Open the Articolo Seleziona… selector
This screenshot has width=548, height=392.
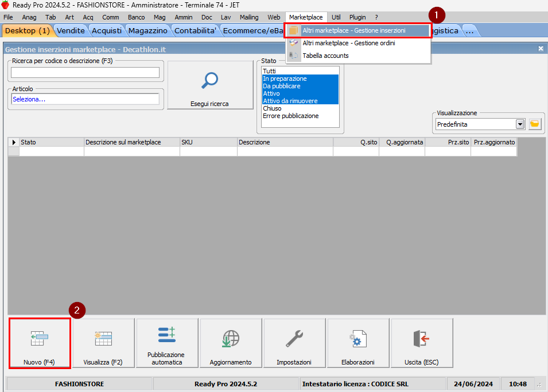click(x=85, y=99)
